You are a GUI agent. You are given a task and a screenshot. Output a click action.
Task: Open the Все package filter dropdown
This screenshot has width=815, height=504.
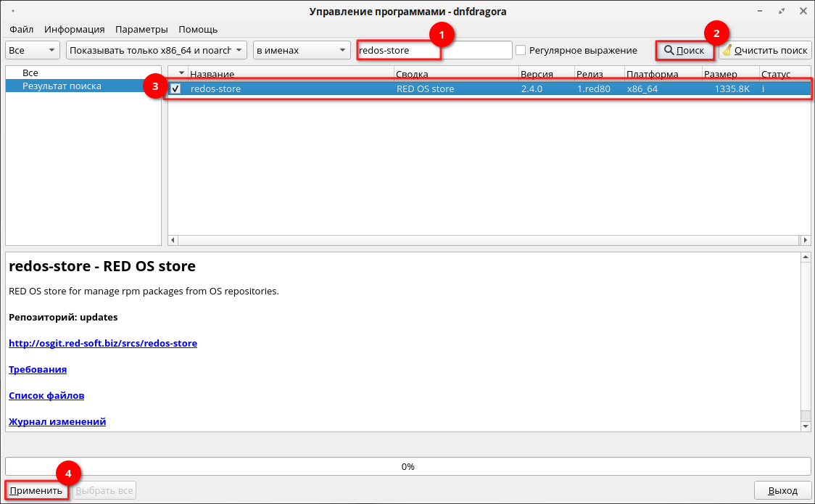click(x=33, y=50)
